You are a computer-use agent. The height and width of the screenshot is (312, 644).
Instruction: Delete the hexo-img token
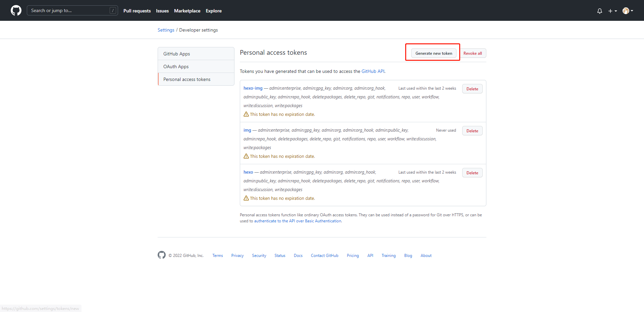click(472, 89)
